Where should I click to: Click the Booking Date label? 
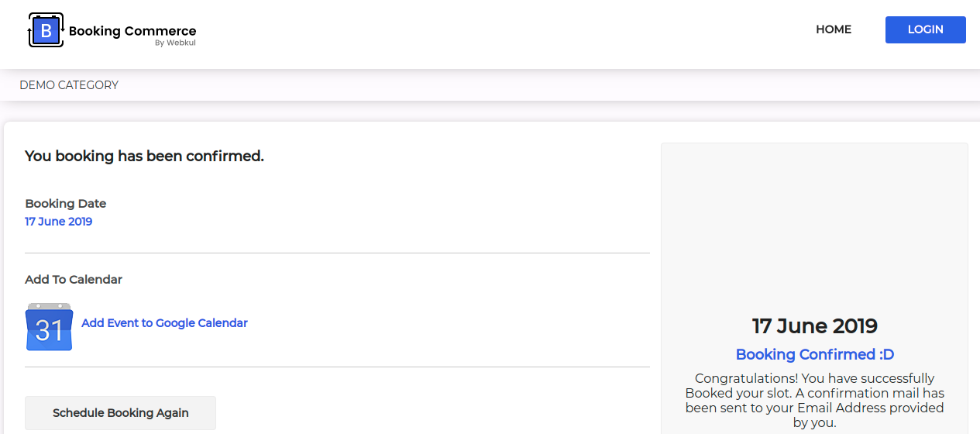pyautogui.click(x=65, y=204)
